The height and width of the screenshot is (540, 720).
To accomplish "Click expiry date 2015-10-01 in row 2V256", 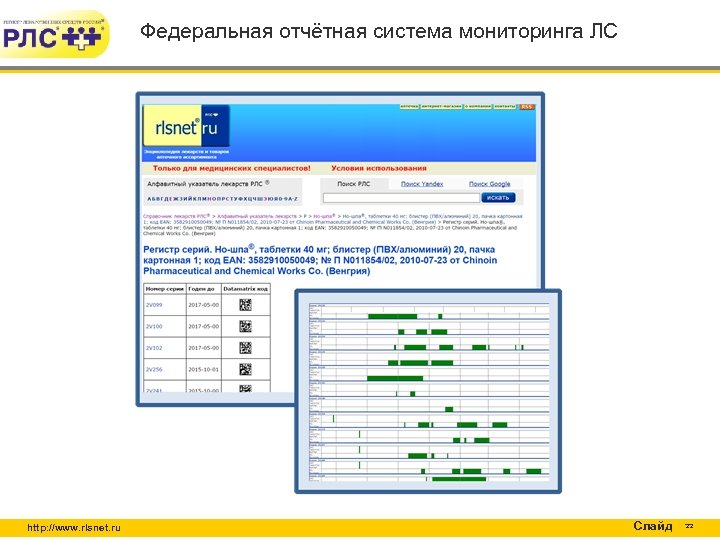I will click(x=203, y=369).
